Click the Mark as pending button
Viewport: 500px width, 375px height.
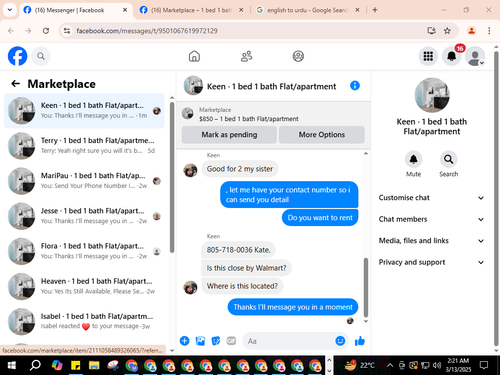(x=229, y=135)
